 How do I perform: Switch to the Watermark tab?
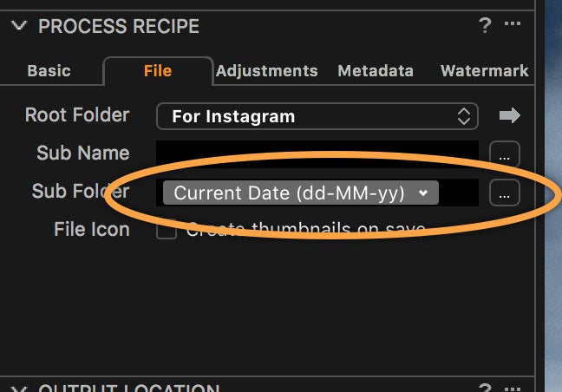(x=484, y=70)
